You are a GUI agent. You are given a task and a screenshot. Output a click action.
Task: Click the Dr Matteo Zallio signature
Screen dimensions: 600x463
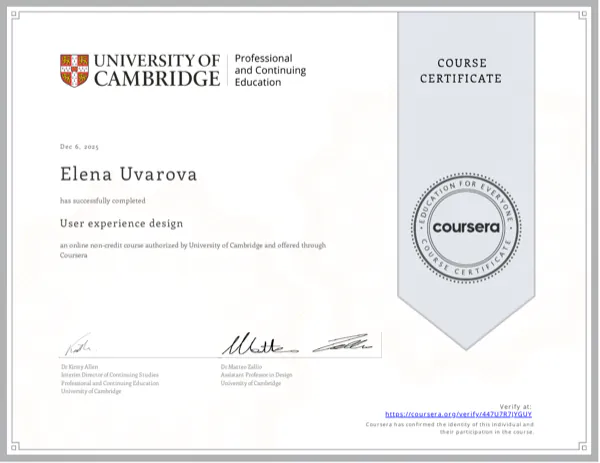pos(297,344)
